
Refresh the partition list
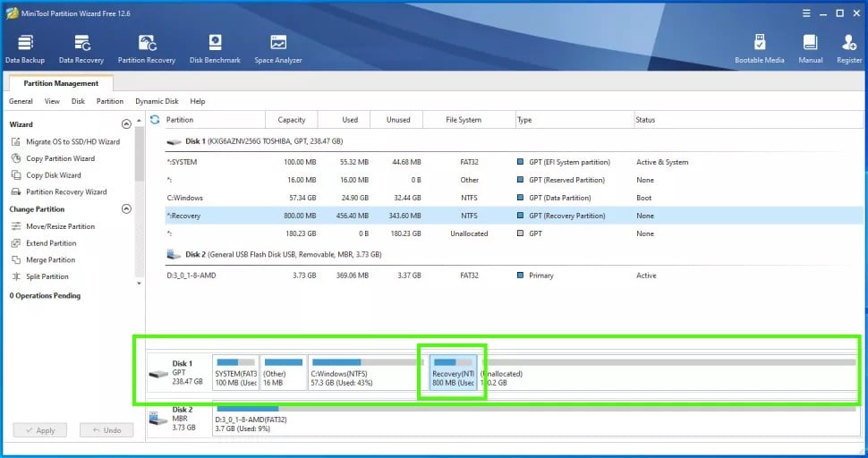pyautogui.click(x=155, y=120)
